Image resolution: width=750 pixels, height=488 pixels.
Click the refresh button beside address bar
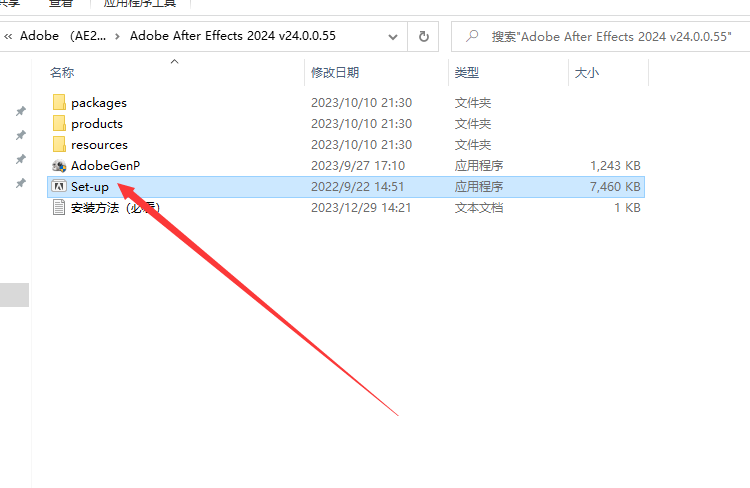click(x=423, y=36)
